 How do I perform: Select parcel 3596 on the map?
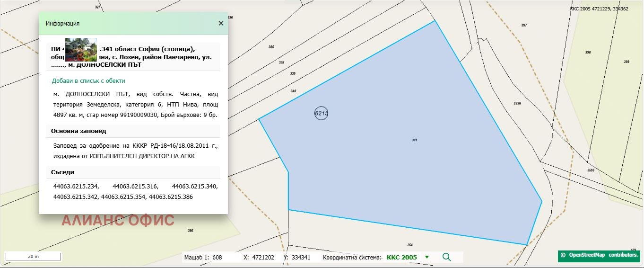click(517, 103)
